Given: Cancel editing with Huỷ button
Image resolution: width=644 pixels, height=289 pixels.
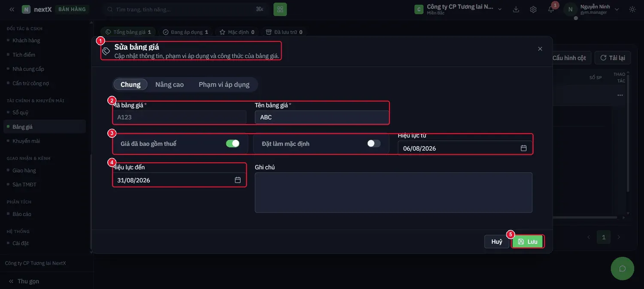Looking at the screenshot, I should tap(497, 242).
